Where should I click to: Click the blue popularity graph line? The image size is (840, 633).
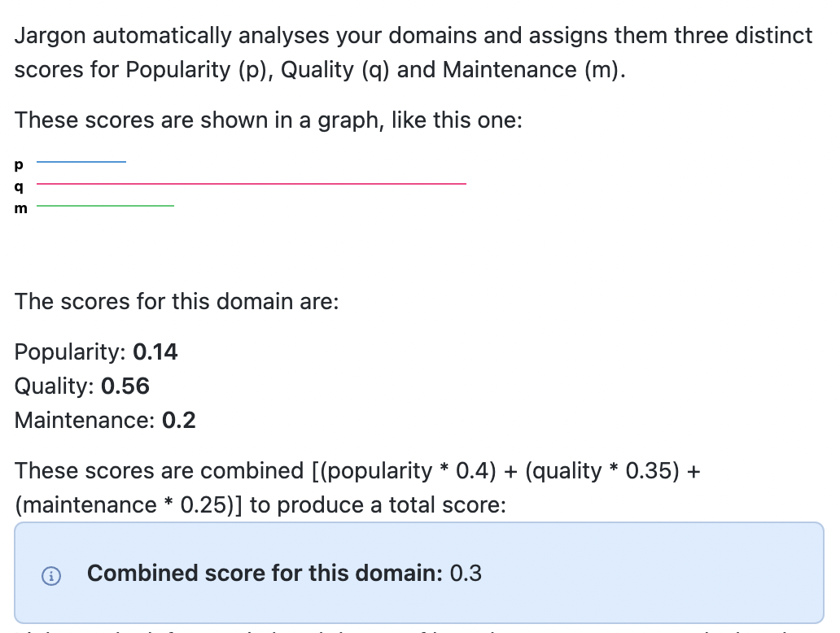click(81, 162)
